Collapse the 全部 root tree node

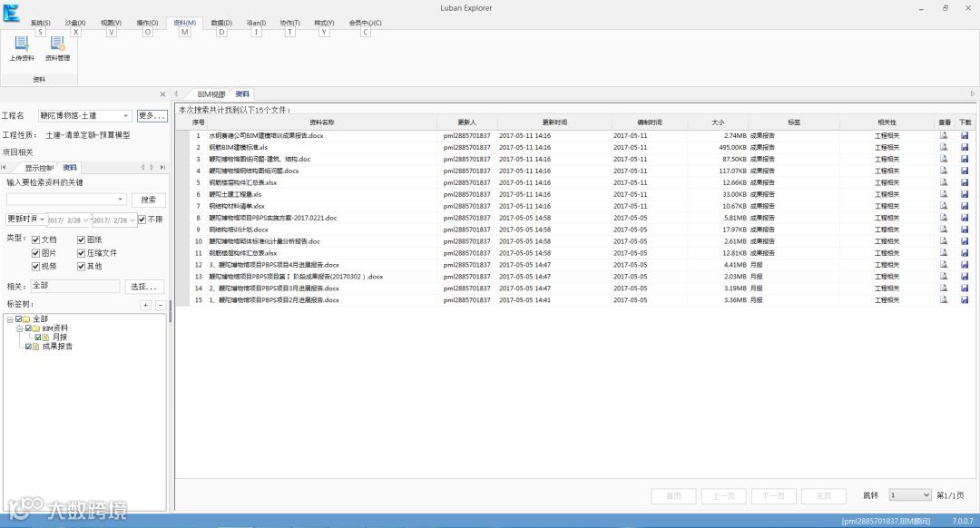click(9, 319)
